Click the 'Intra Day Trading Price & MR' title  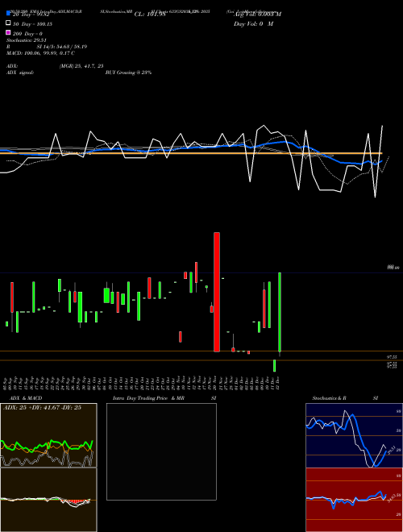pyautogui.click(x=148, y=398)
